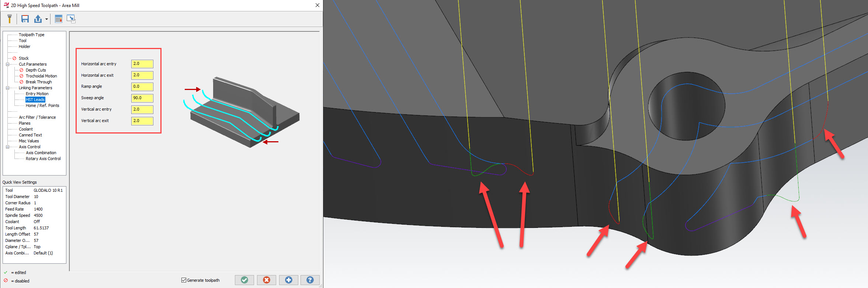The height and width of the screenshot is (288, 868).
Task: Toggle the Generate toolpath checkbox
Action: click(184, 280)
